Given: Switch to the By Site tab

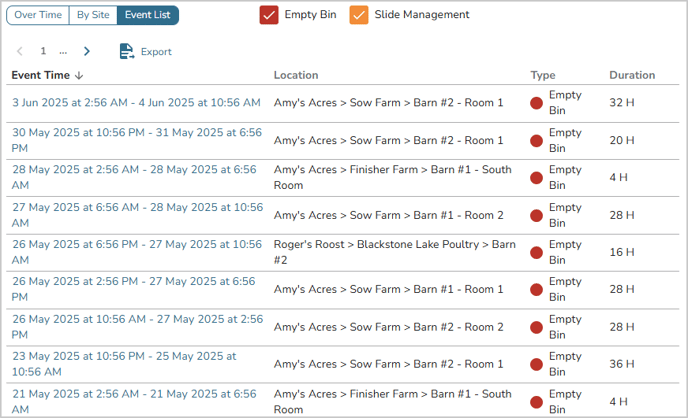Looking at the screenshot, I should pos(93,15).
